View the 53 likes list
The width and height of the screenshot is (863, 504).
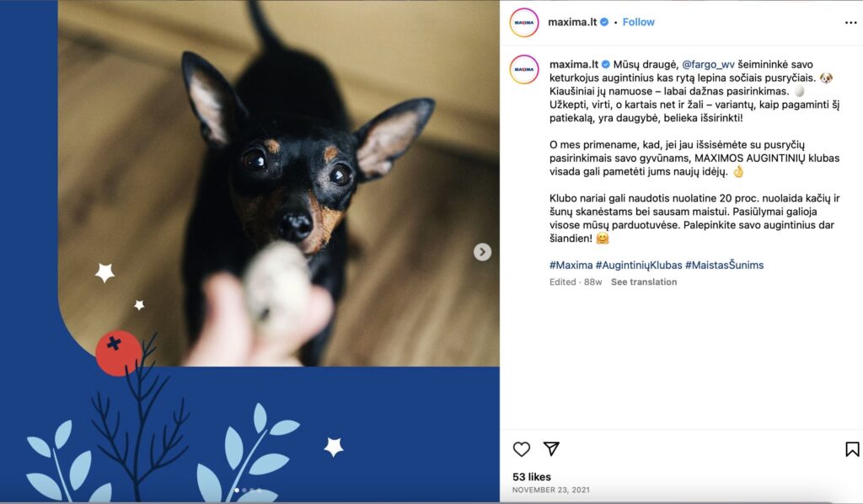(532, 476)
